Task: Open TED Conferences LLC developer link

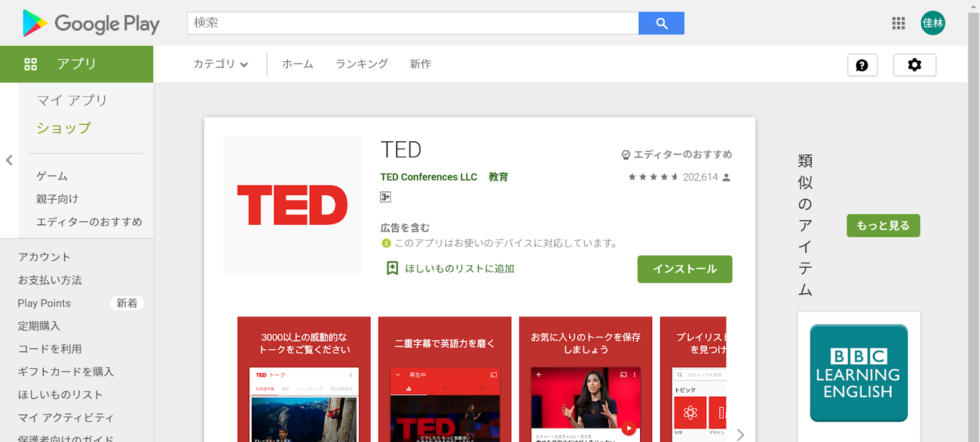Action: coord(429,177)
